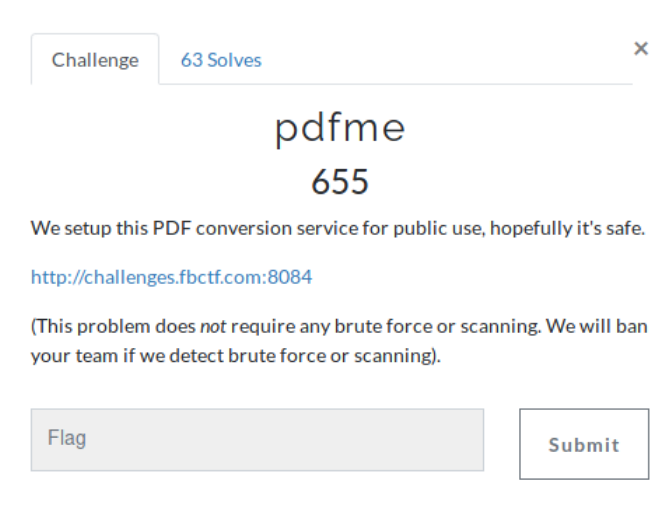Click "scanning)." ending the warning
671x524 pixels.
click(400, 355)
